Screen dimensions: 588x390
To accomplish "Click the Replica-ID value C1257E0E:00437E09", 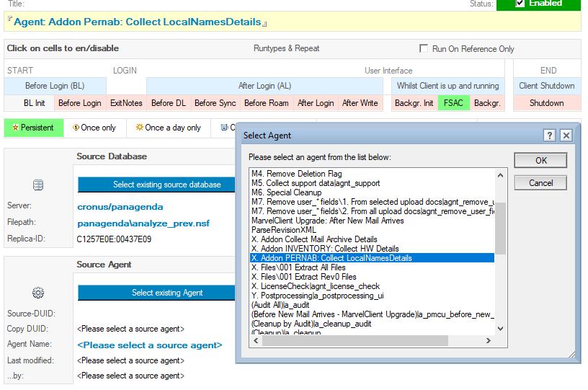I will [114, 239].
